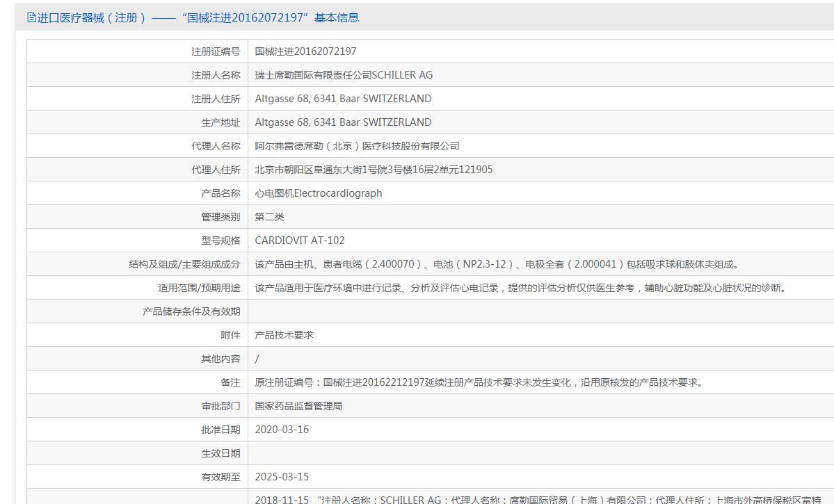Click the 注册人住所 label
834x504 pixels.
216,99
